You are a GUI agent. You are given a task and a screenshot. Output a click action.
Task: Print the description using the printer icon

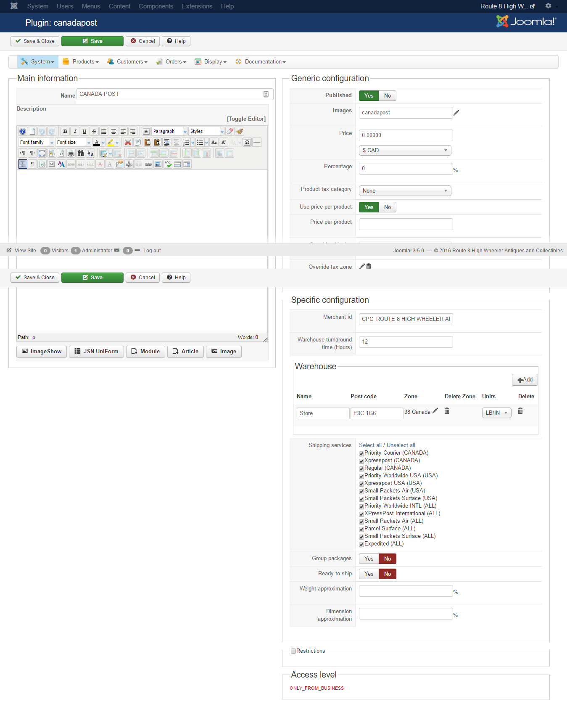[x=71, y=154]
